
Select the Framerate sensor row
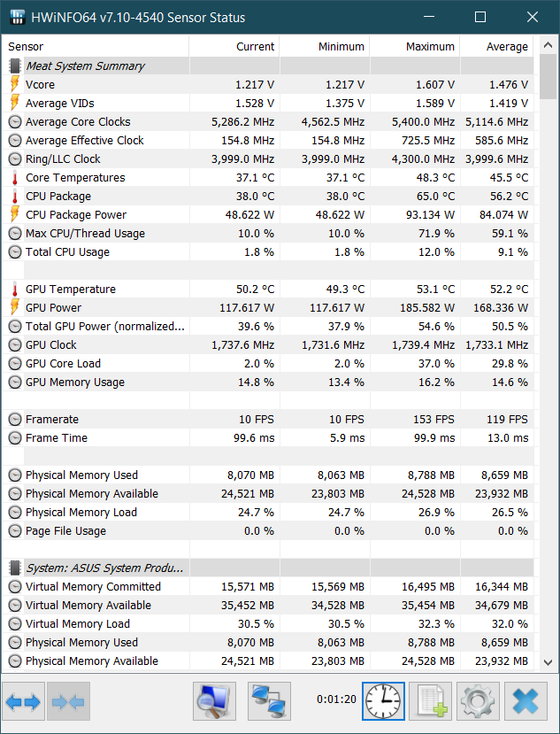(x=267, y=420)
